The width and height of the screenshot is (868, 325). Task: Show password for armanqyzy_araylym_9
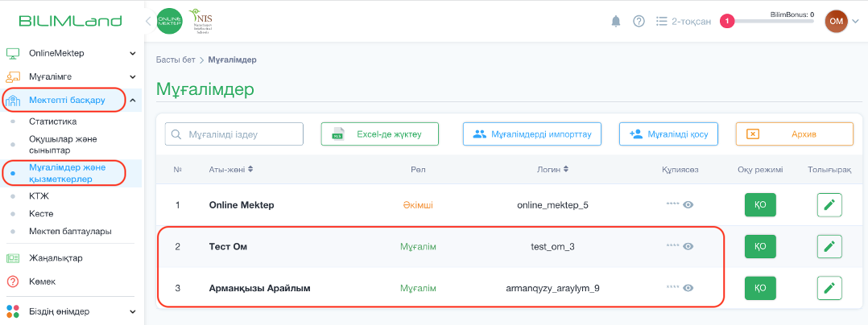(688, 288)
